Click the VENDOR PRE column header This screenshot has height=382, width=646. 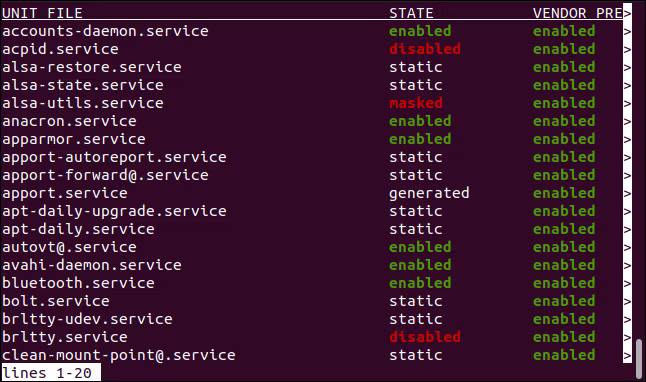click(x=578, y=13)
